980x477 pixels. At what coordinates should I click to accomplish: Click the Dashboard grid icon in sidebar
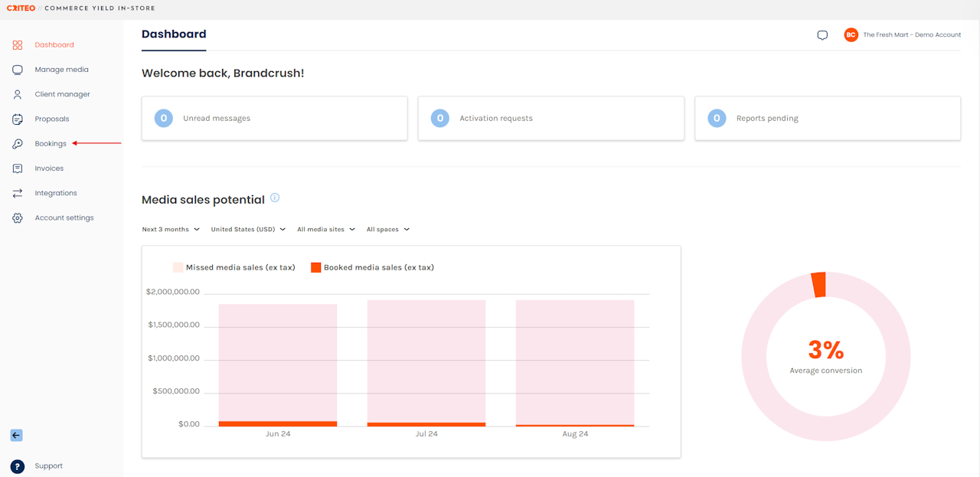click(18, 45)
